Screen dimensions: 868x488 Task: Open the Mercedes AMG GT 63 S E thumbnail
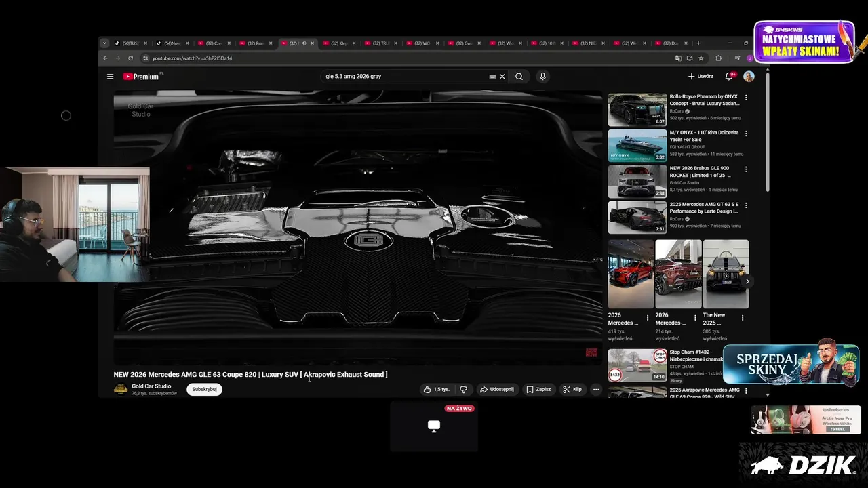pyautogui.click(x=637, y=218)
